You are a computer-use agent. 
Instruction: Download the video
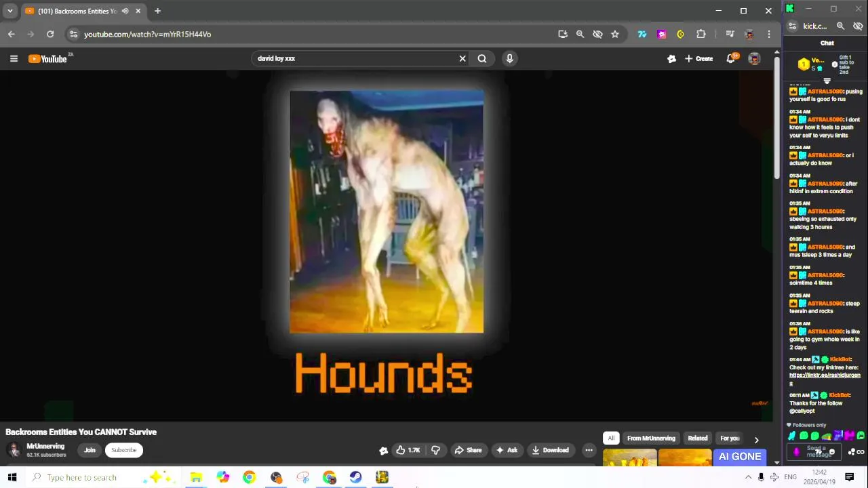550,450
